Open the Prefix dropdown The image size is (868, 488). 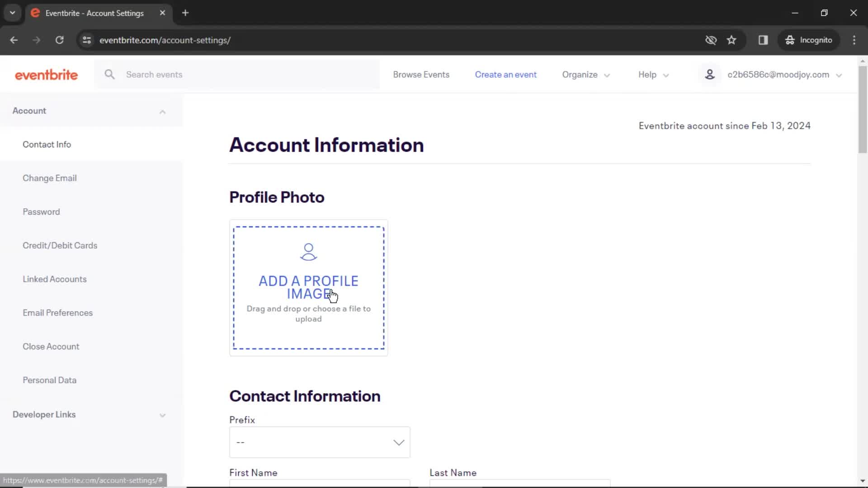pos(320,442)
